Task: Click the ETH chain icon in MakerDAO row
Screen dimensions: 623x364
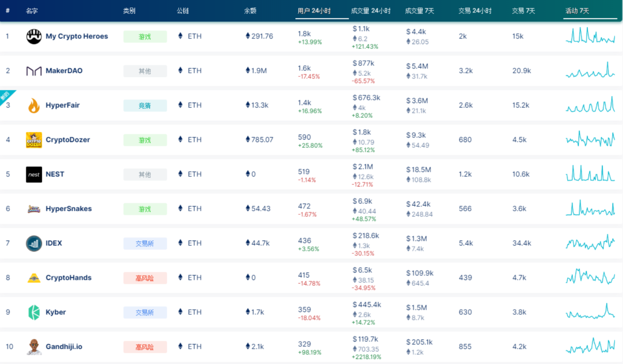Action: 180,70
